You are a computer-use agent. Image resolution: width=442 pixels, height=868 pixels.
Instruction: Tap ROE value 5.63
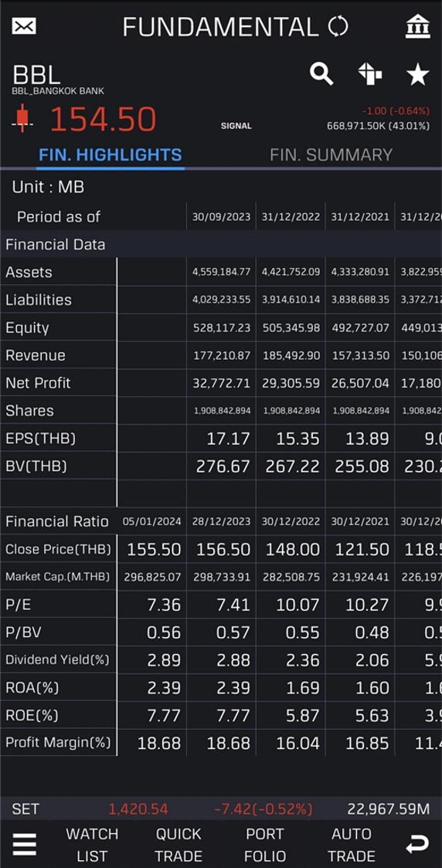tap(372, 716)
